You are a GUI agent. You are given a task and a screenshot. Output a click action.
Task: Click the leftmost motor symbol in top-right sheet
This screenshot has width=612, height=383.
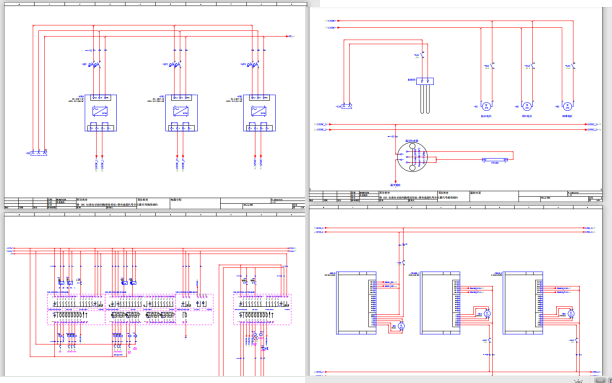coord(486,106)
